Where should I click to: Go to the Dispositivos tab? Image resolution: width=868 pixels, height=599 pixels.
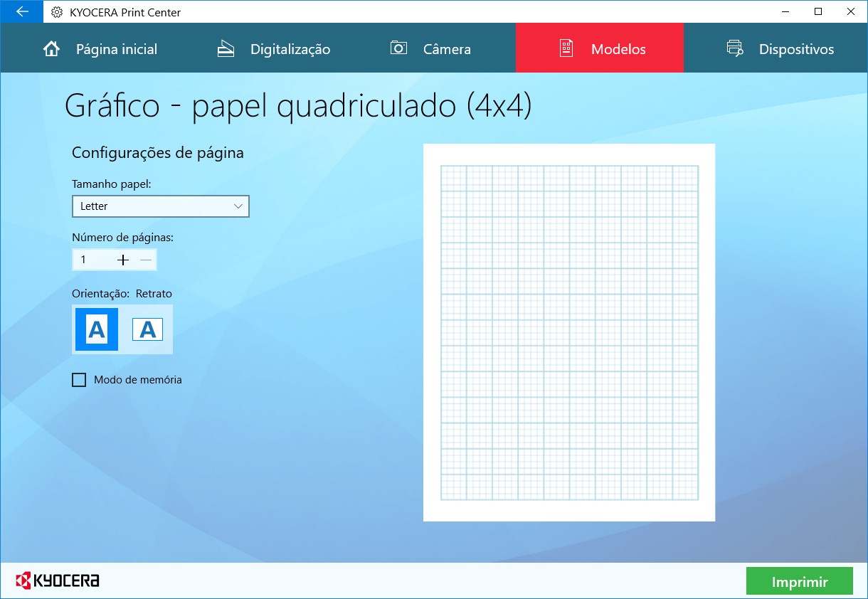pyautogui.click(x=780, y=49)
